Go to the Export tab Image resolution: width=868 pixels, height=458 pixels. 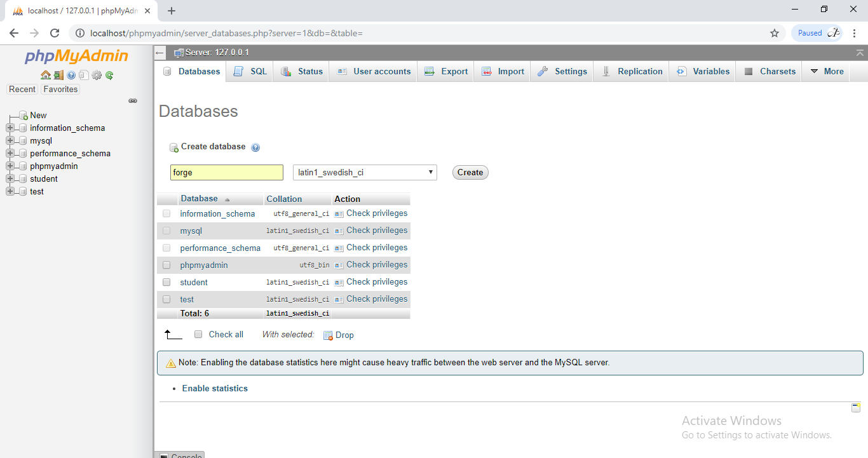click(x=446, y=72)
